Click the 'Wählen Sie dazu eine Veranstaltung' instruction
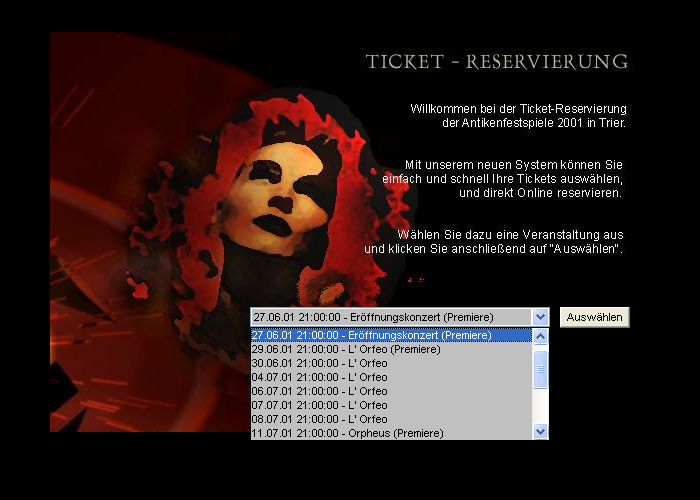Viewport: 700px width, 500px height. coord(495,241)
